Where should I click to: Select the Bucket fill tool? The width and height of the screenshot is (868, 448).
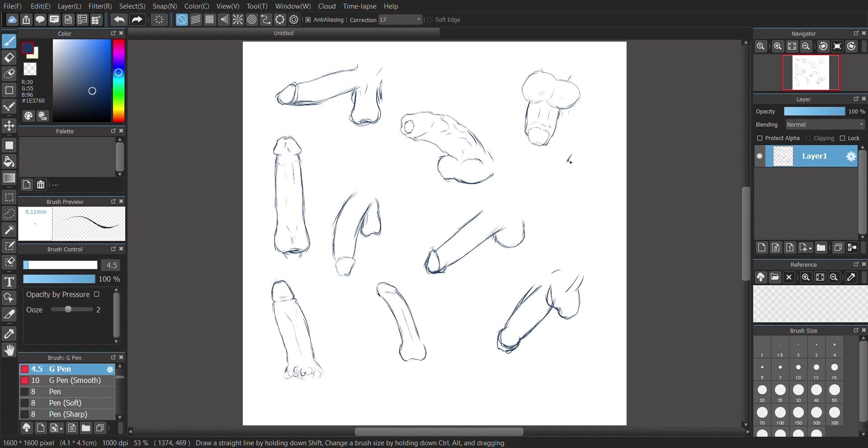[9, 162]
